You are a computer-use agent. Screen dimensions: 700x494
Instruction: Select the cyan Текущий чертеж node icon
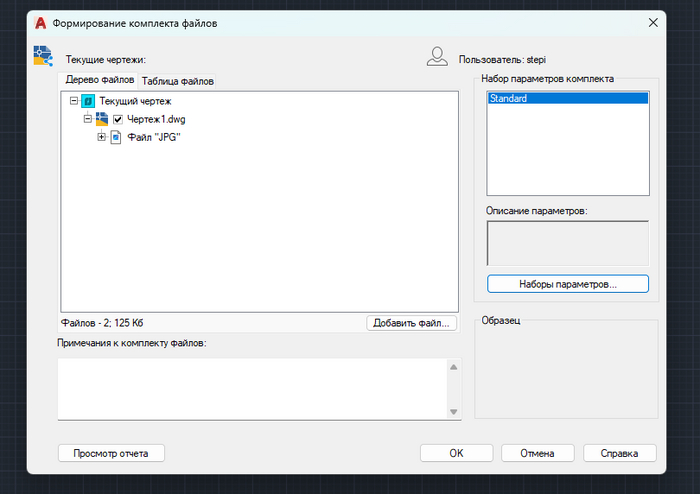click(x=88, y=101)
